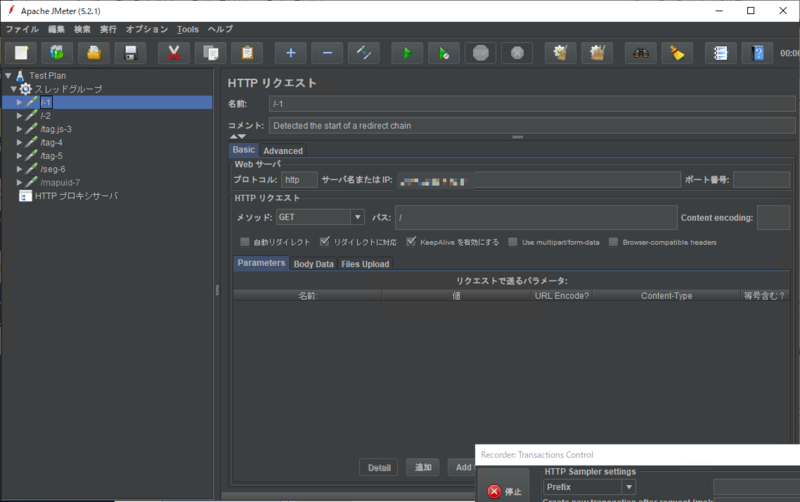Open the 実行 menu
This screenshot has width=800, height=502.
click(108, 29)
